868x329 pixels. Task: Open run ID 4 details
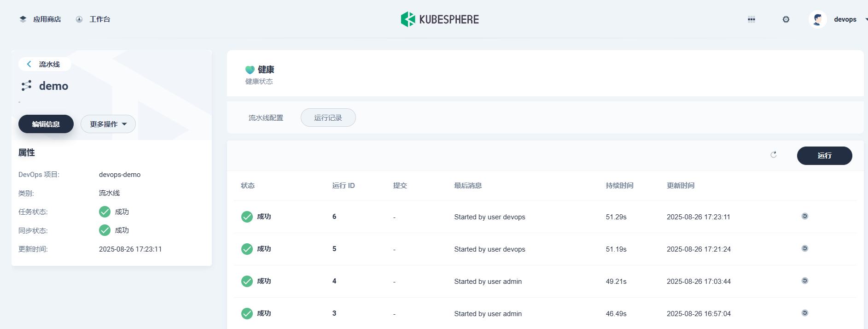(334, 281)
